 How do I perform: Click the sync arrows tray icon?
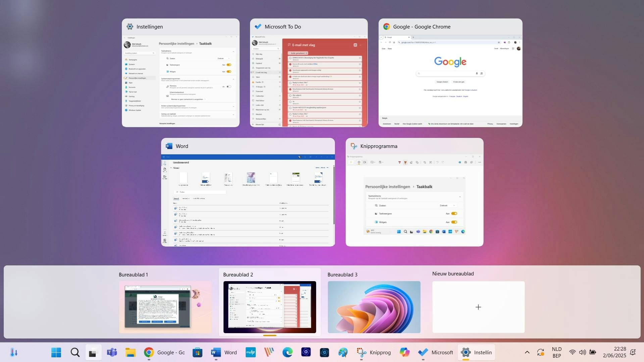pyautogui.click(x=540, y=353)
